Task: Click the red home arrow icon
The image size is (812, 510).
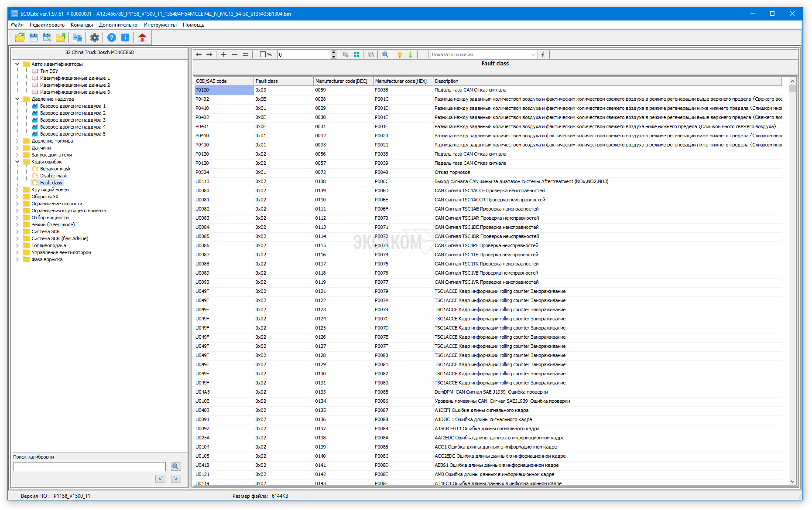Action: click(x=142, y=37)
